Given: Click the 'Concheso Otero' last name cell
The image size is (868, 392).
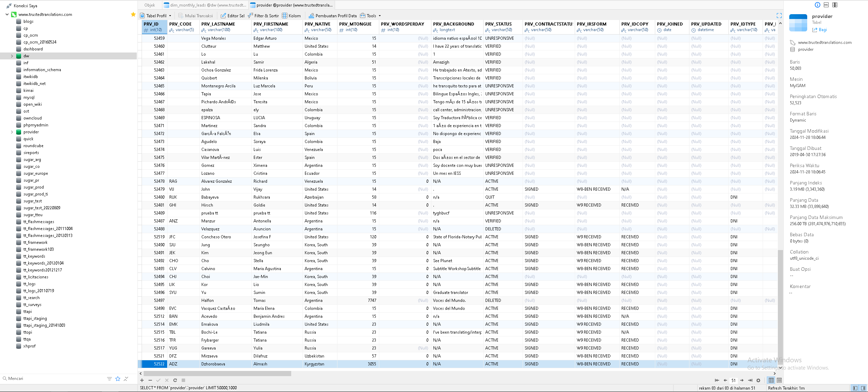Looking at the screenshot, I should coord(226,237).
